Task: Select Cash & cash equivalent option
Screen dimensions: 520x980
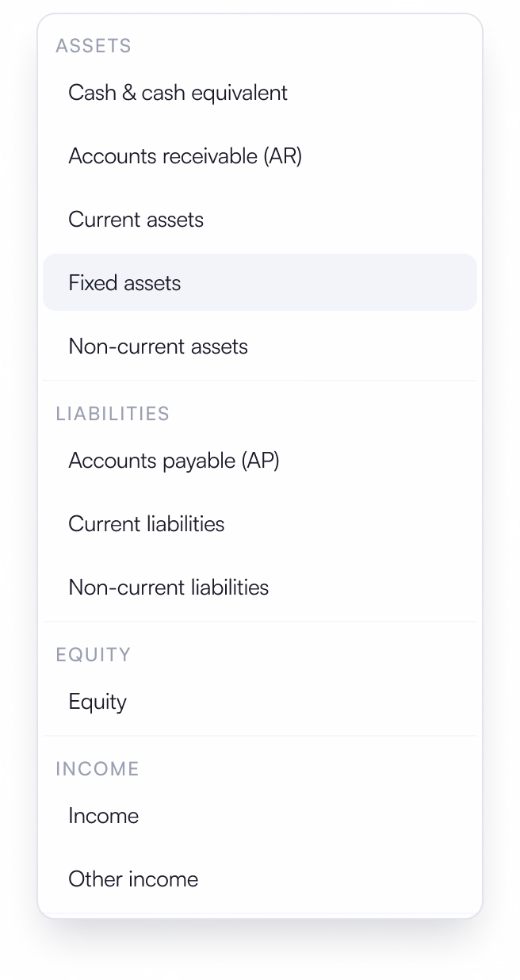Action: point(260,93)
